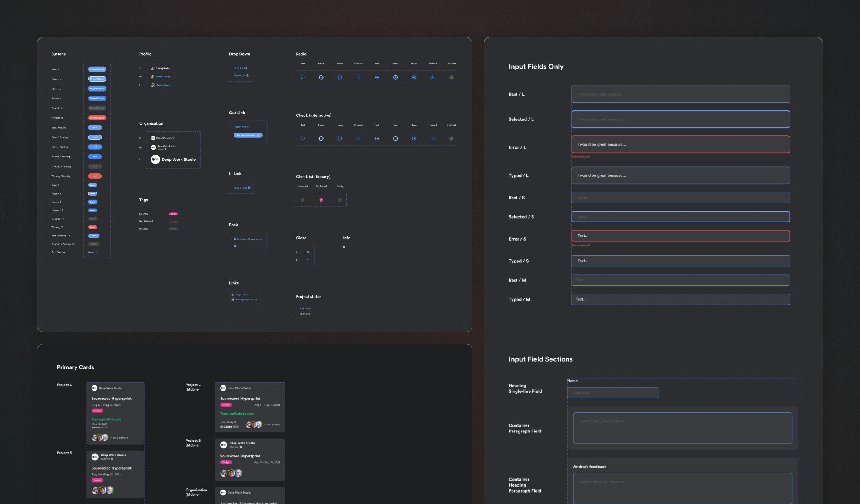Click the selected pink Design tag
Image resolution: width=860 pixels, height=504 pixels.
[173, 214]
